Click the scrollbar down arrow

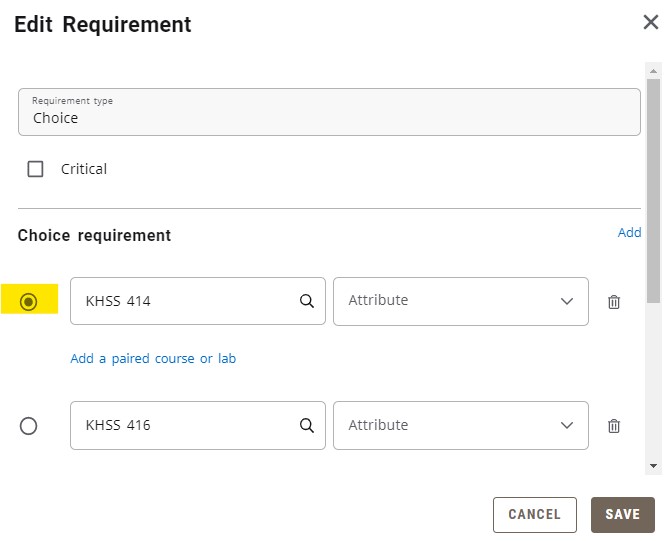pyautogui.click(x=653, y=466)
